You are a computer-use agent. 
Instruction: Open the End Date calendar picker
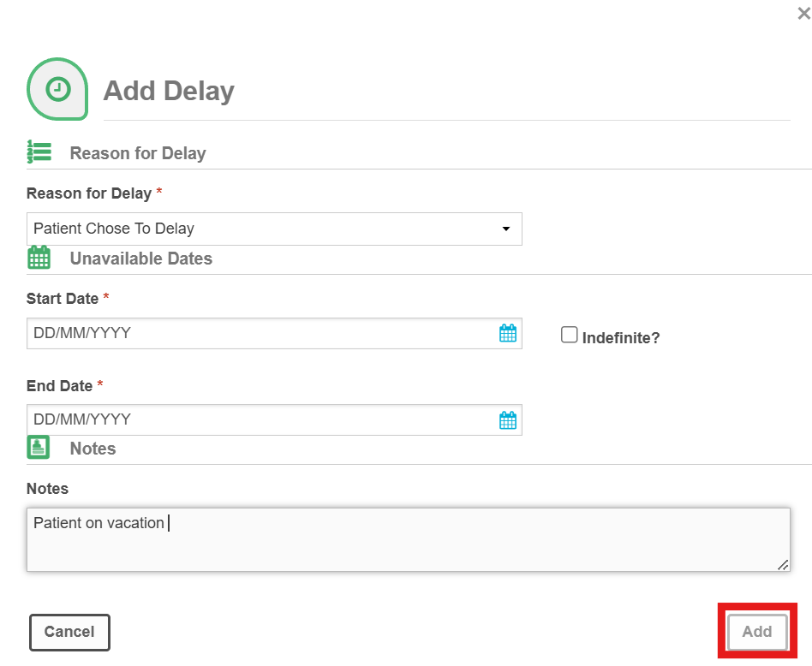coord(507,420)
